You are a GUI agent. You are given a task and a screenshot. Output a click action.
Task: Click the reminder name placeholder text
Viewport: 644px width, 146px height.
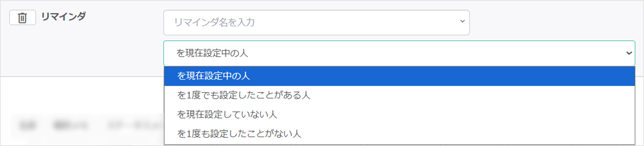click(x=214, y=22)
